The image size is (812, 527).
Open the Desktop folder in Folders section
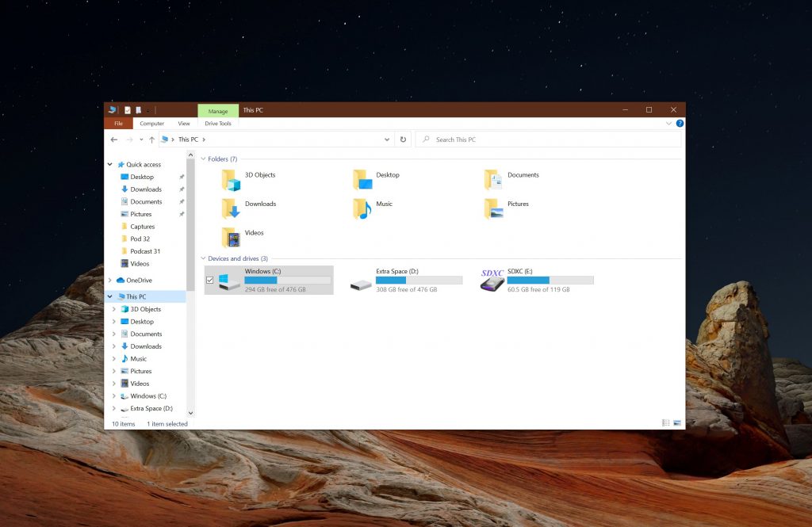[x=362, y=180]
